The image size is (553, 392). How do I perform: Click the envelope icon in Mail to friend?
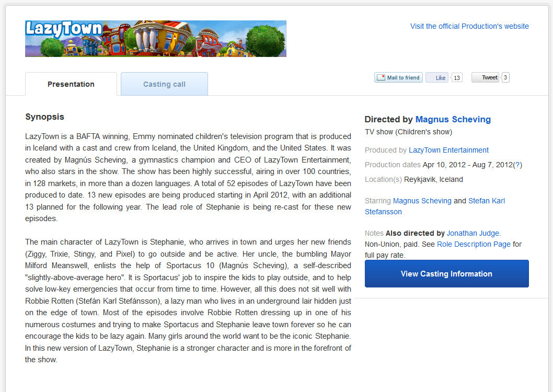[381, 78]
